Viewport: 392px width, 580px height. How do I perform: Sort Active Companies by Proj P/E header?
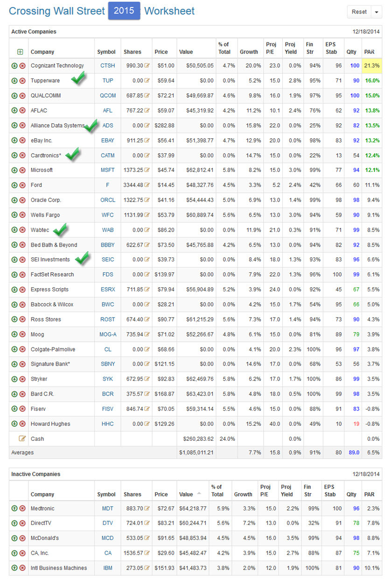coord(271,48)
